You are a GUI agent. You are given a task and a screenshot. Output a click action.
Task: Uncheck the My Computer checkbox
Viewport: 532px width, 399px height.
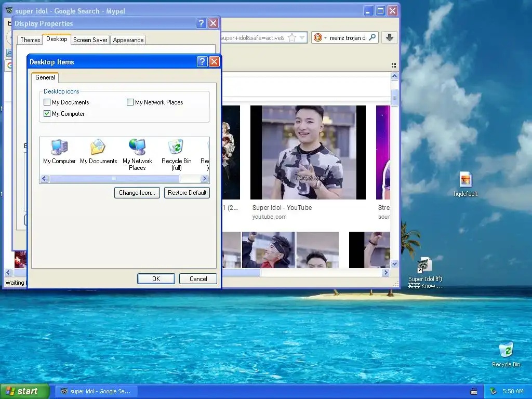(47, 114)
